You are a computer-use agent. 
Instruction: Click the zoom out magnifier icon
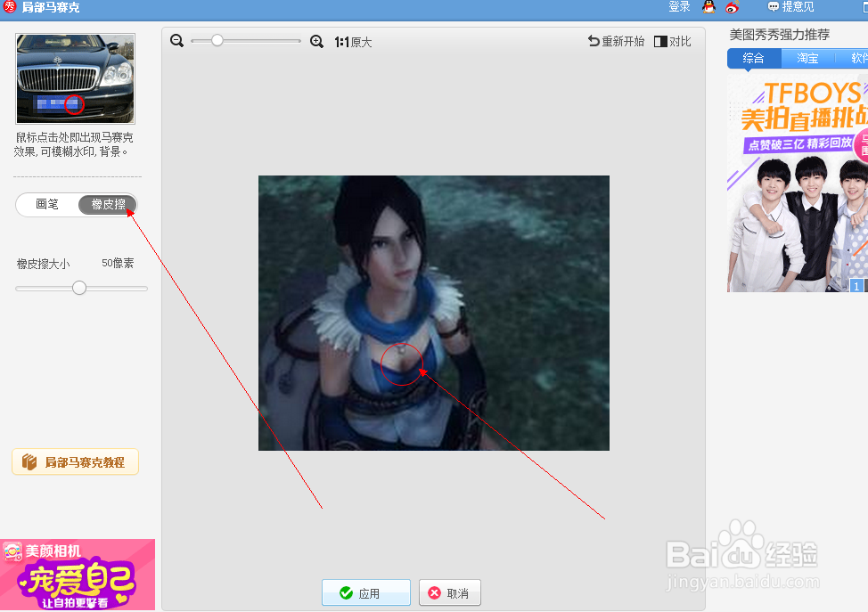tap(176, 41)
